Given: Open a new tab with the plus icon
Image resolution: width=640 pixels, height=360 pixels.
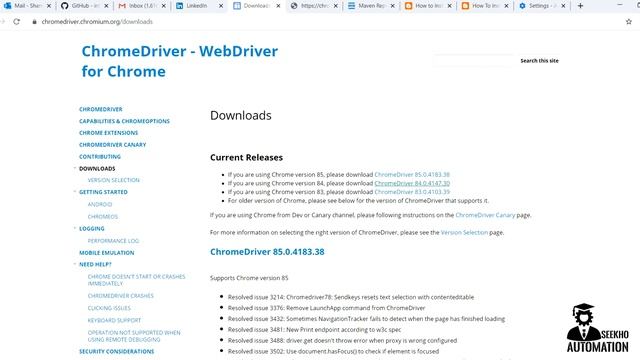Looking at the screenshot, I should pyautogui.click(x=580, y=6).
